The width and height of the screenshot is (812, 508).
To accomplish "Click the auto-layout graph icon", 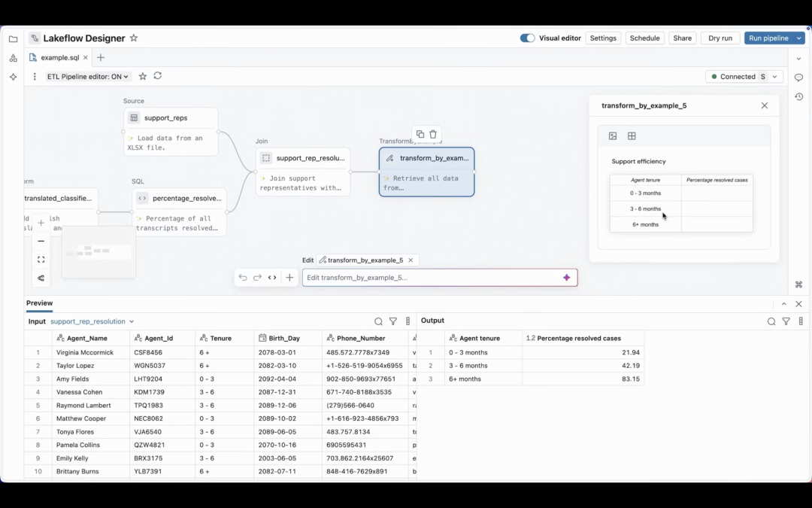I will [x=41, y=278].
